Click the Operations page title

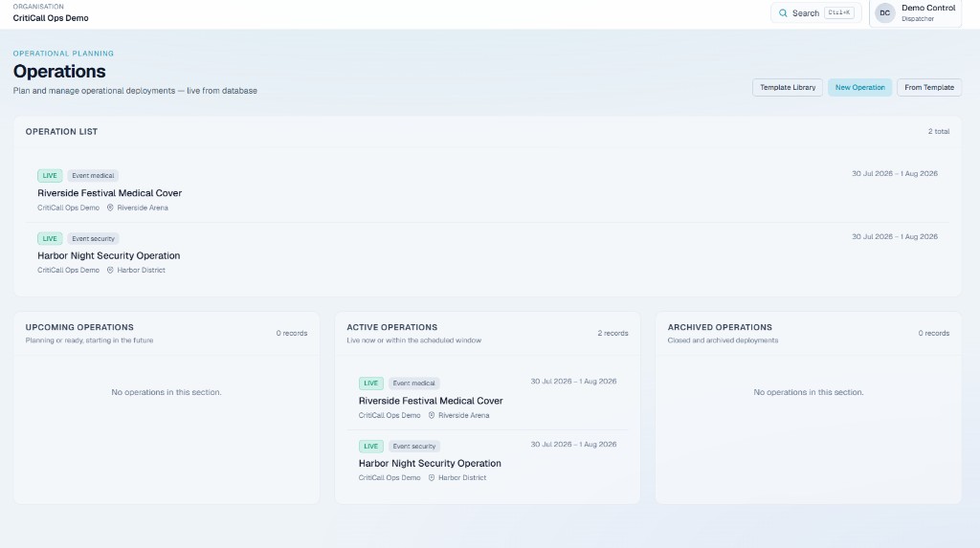[59, 71]
